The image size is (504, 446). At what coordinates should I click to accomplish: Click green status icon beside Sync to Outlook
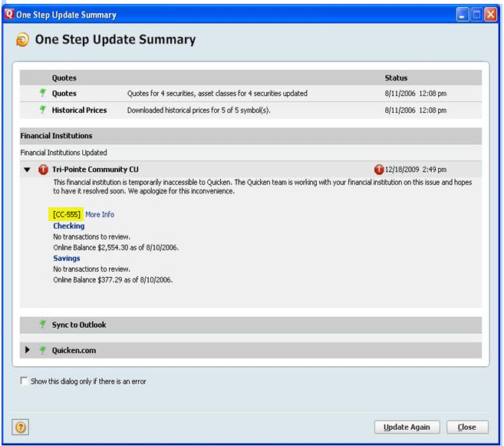42,324
